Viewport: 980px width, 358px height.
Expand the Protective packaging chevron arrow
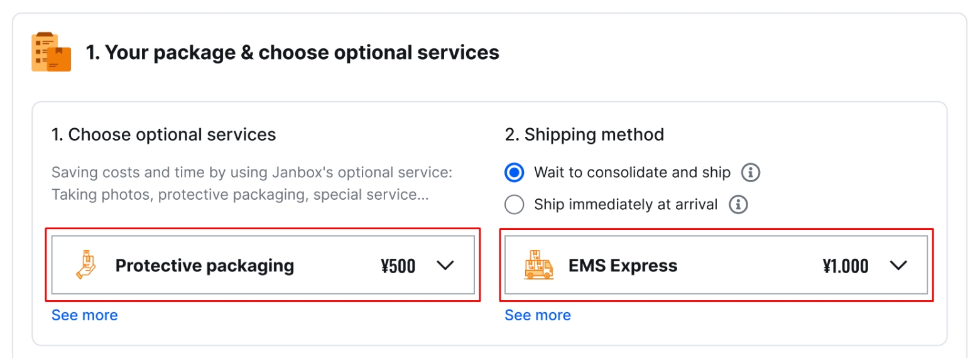coord(445,266)
